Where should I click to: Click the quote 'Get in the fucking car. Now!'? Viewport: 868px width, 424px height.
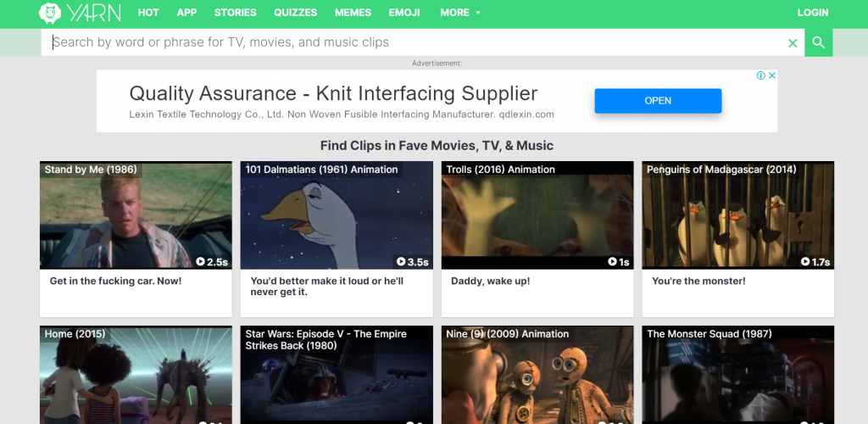point(115,282)
